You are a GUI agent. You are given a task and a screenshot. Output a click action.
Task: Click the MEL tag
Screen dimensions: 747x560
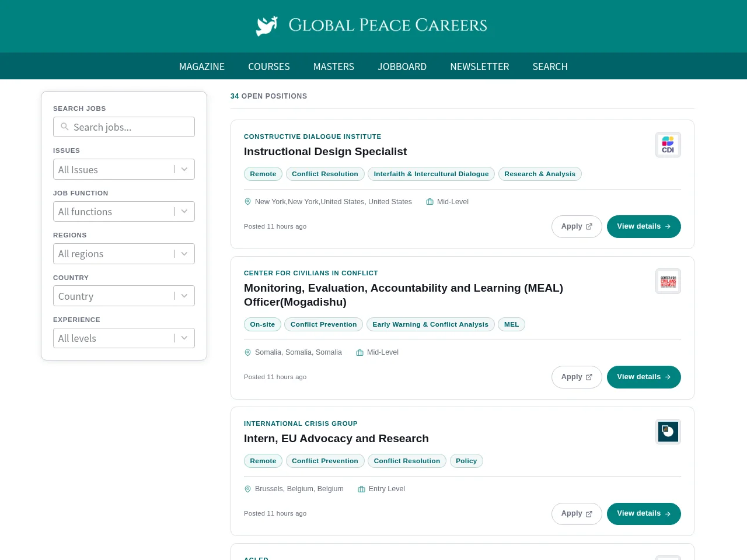click(511, 324)
